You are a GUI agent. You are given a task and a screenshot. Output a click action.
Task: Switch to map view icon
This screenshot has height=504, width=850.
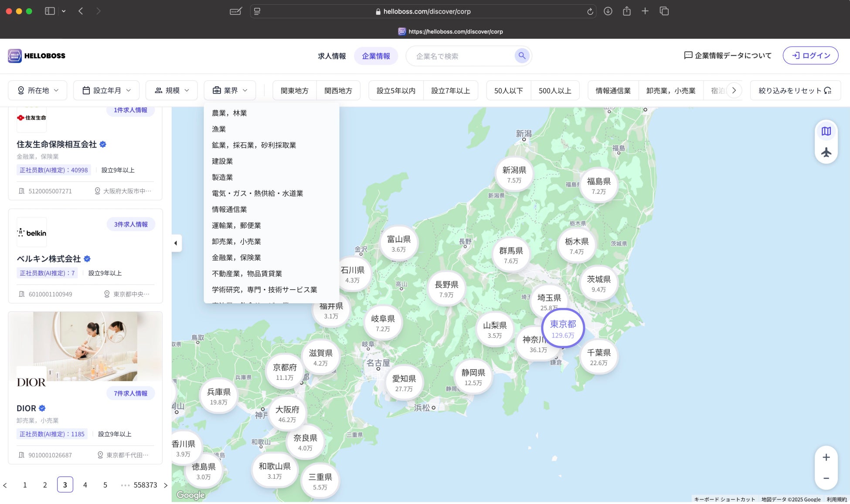point(826,131)
